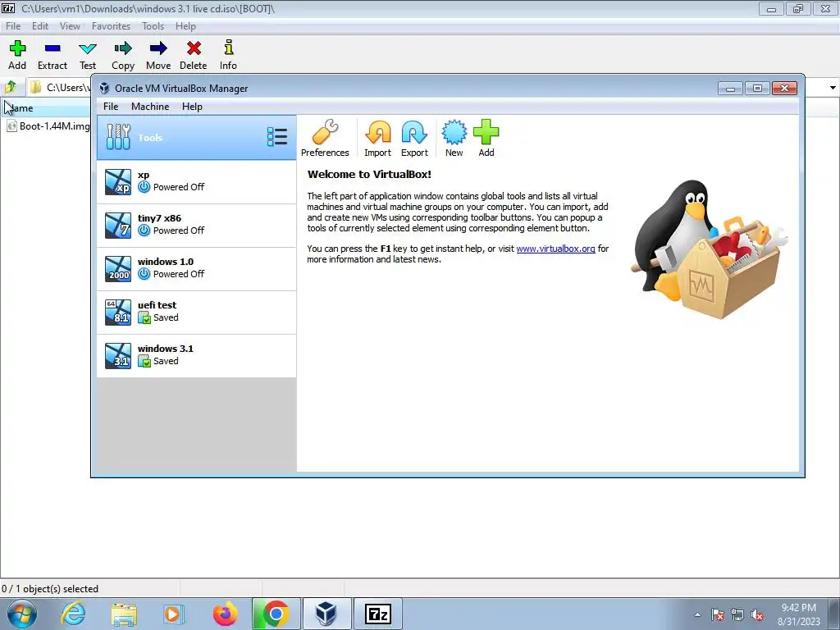The image size is (840, 630).
Task: Switch to Chrome on the taskbar
Action: [x=276, y=614]
